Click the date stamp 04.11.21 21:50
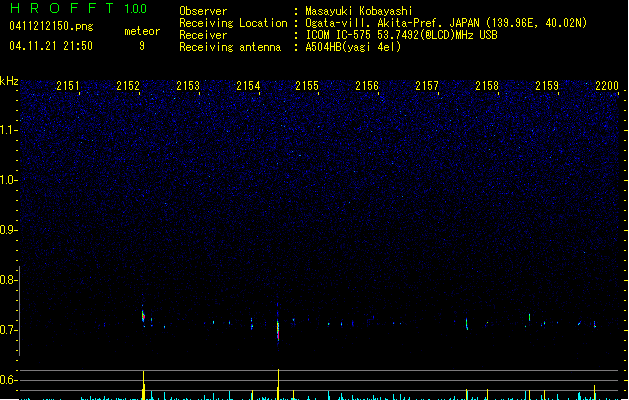 (51, 46)
